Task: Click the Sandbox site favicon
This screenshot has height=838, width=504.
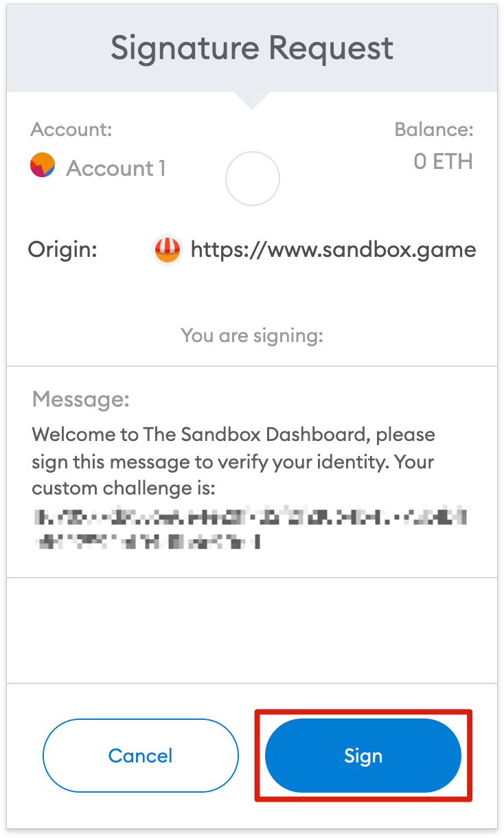Action: [167, 249]
